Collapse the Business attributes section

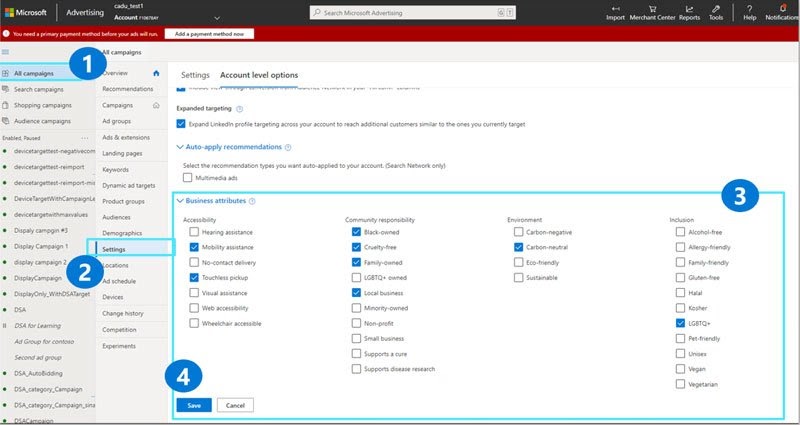coord(180,201)
